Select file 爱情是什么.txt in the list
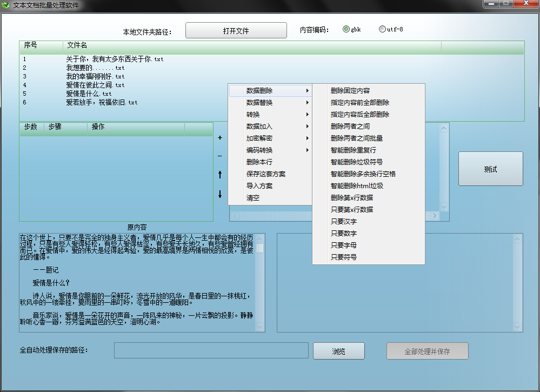Image resolution: width=540 pixels, height=392 pixels. 89,94
